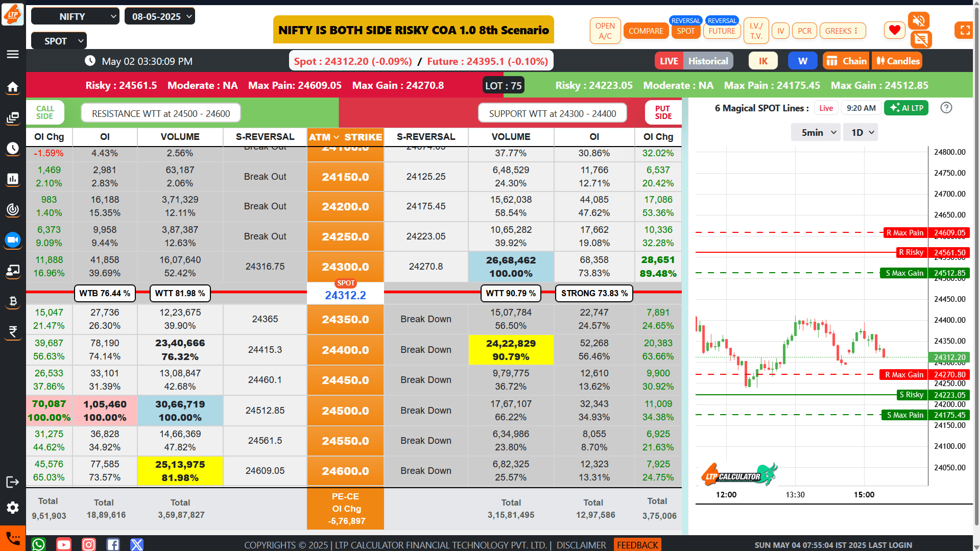Click the rupee icon in the sidebar
This screenshot has width=980, height=551.
[x=13, y=331]
